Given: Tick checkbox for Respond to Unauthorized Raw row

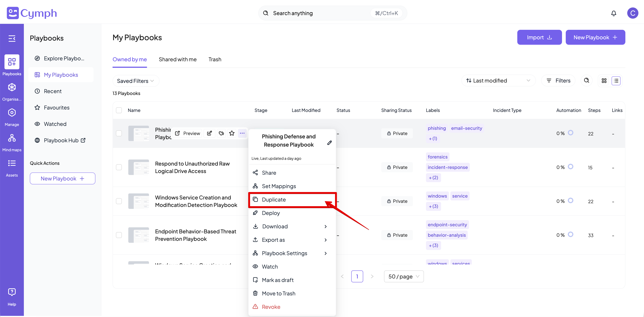Looking at the screenshot, I should coord(119,167).
